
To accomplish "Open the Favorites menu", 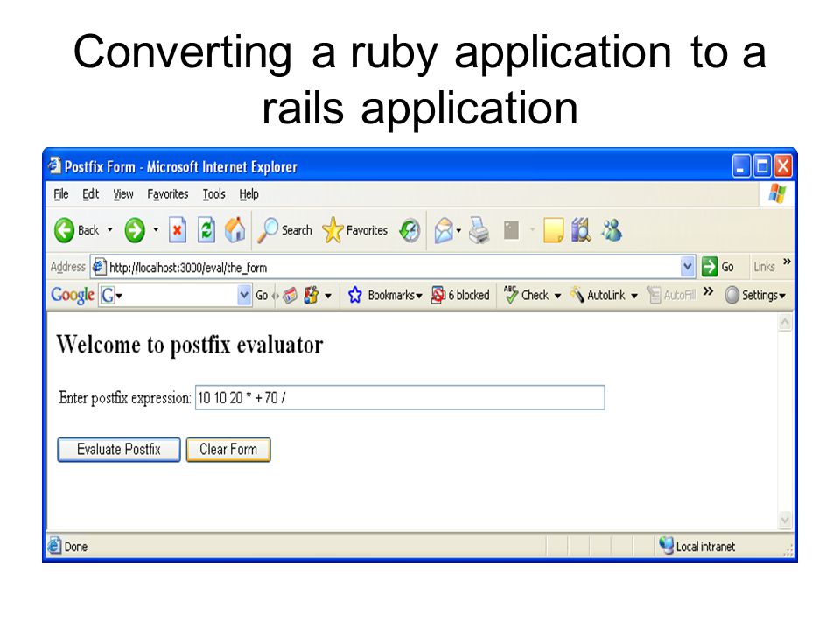I will coord(168,194).
